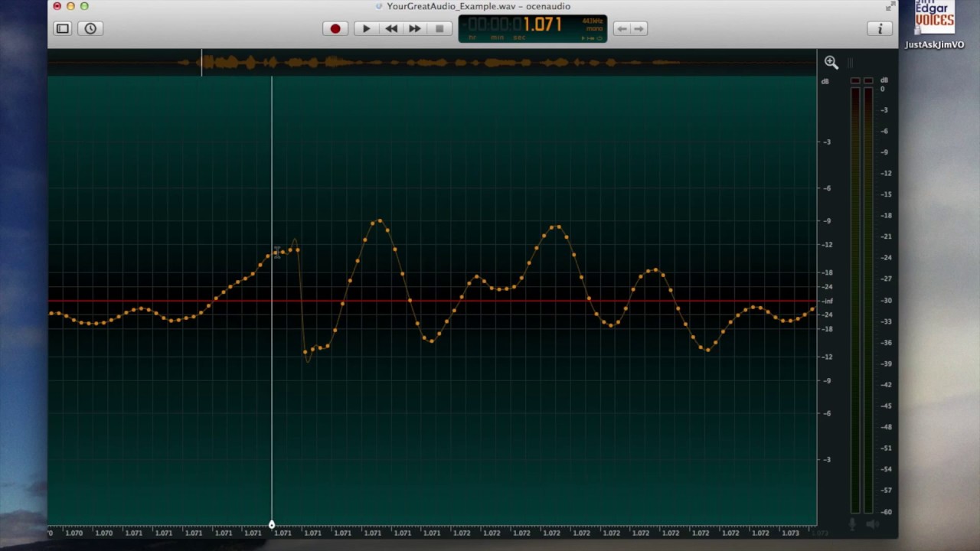Click the overview waveform navigator strip
Image resolution: width=980 pixels, height=551 pixels.
432,63
